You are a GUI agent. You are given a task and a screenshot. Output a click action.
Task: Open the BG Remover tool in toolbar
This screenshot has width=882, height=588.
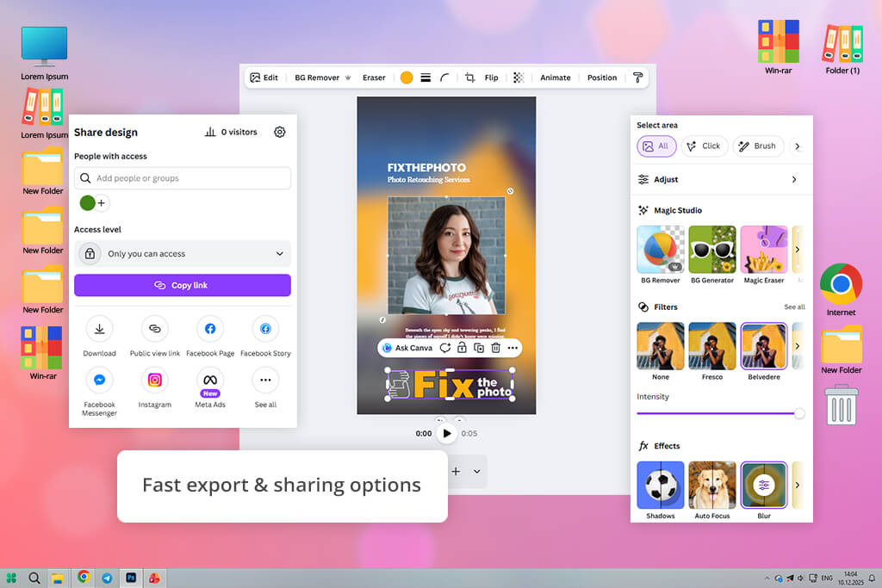coord(322,77)
